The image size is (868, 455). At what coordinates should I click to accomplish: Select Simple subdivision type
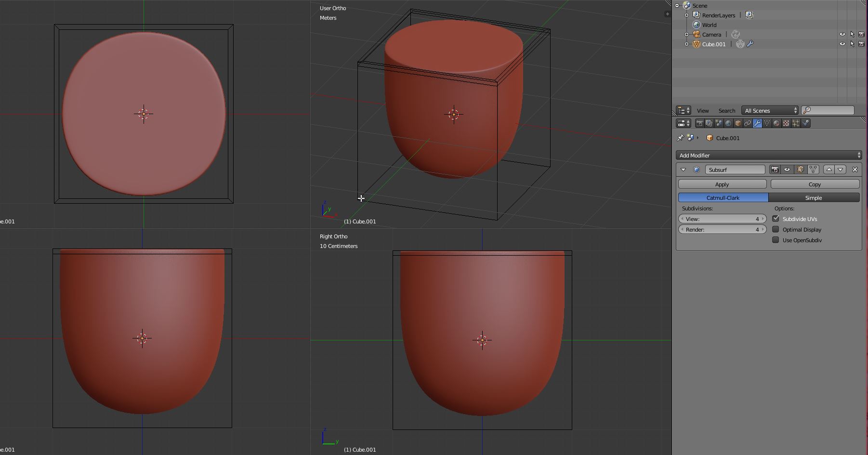pos(814,198)
